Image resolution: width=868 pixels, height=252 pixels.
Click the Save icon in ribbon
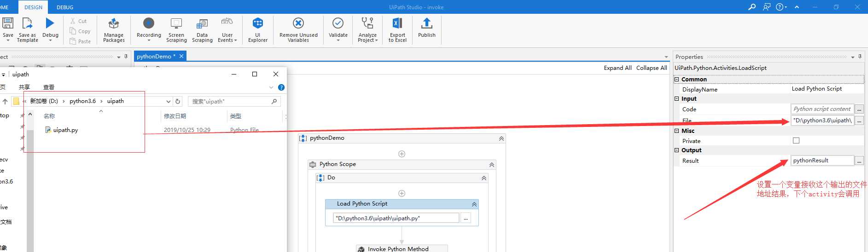[x=8, y=23]
